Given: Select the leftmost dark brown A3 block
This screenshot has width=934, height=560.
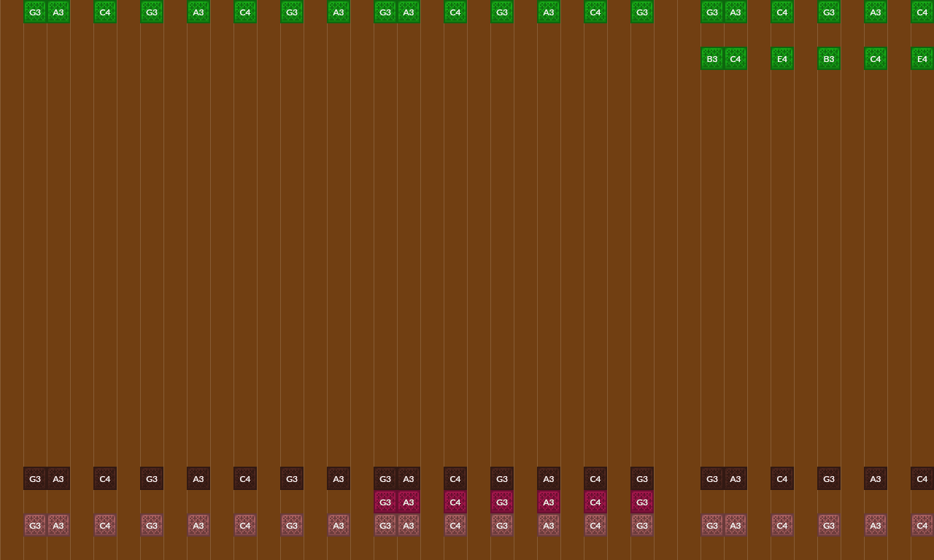Looking at the screenshot, I should coord(58,478).
